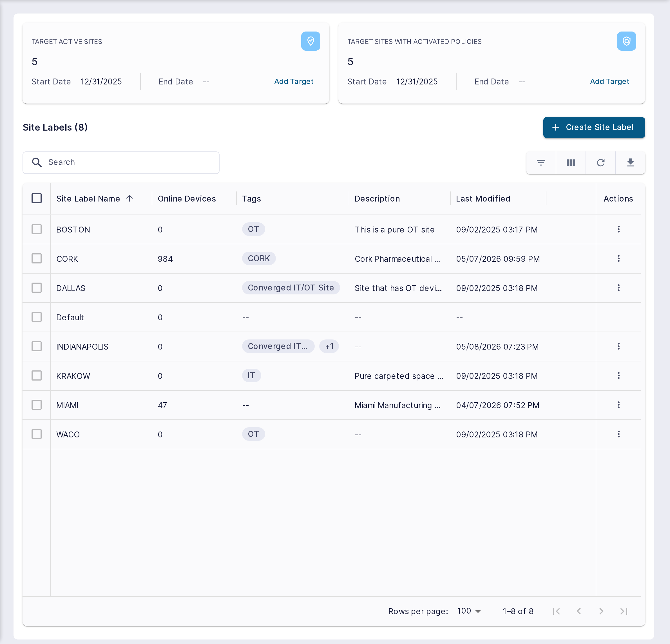
Task: Click the CORK tag chip
Action: pos(259,258)
